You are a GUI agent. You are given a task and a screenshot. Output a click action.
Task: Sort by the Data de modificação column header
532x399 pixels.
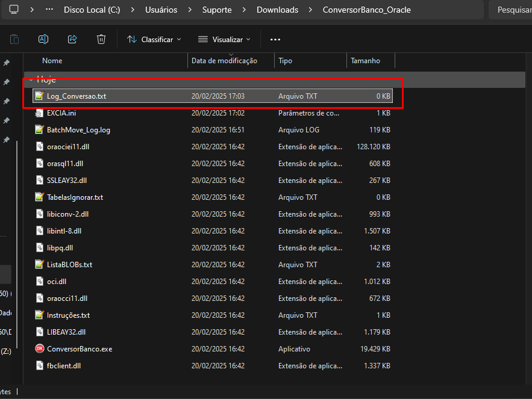click(x=224, y=61)
